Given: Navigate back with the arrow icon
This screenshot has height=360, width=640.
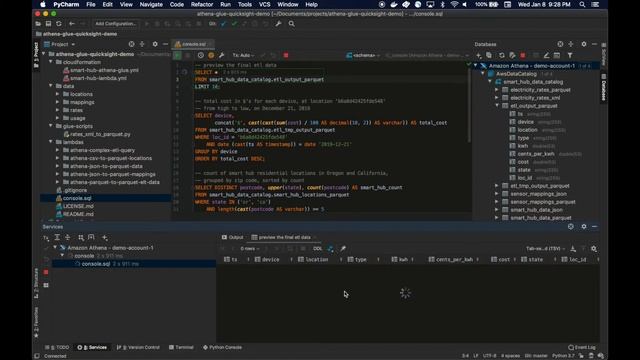Looking at the screenshot, I should 72,24.
